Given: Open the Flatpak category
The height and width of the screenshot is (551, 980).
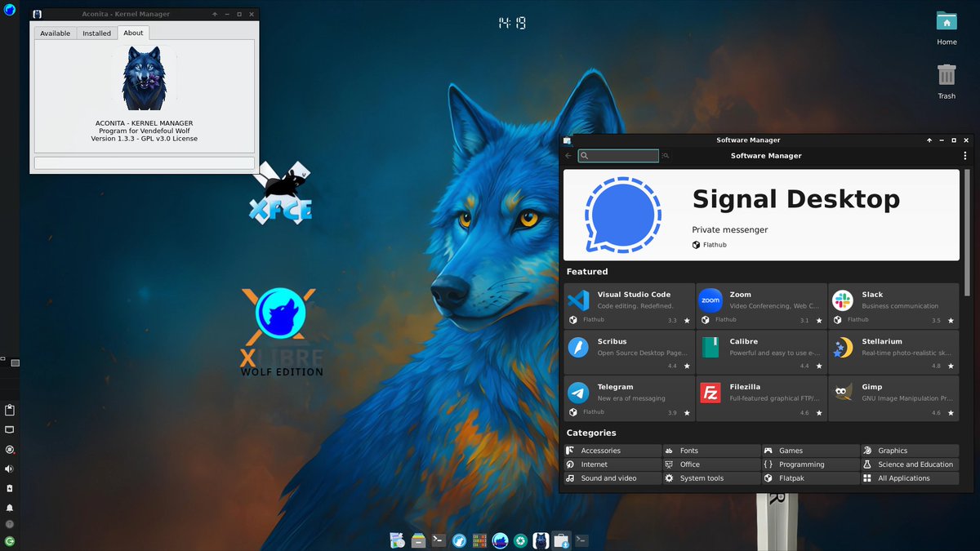Looking at the screenshot, I should point(811,478).
